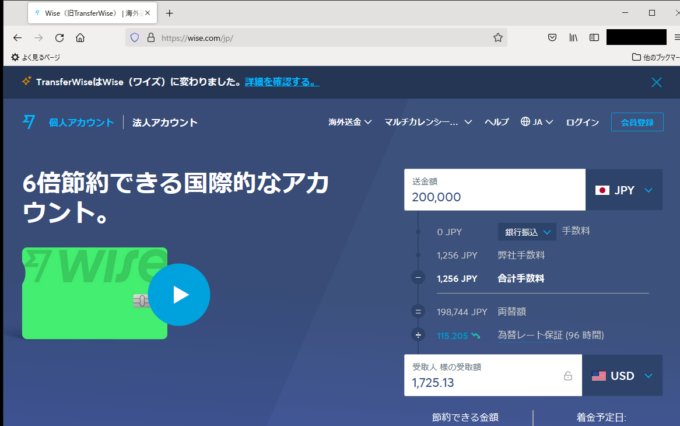Maximize the browser window
Screen dimensions: 680x426
tap(652, 13)
